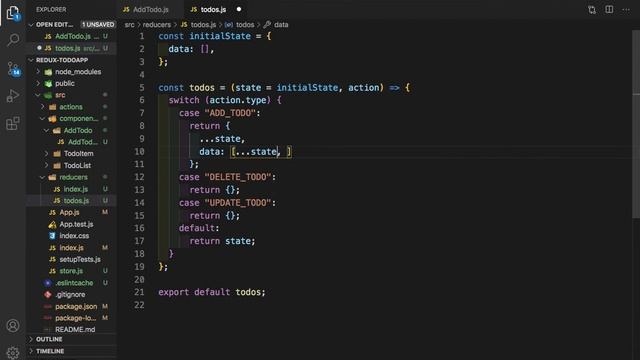Screen dimensions: 640x360
Task: Open the Manage gear settings icon
Action: point(13,352)
